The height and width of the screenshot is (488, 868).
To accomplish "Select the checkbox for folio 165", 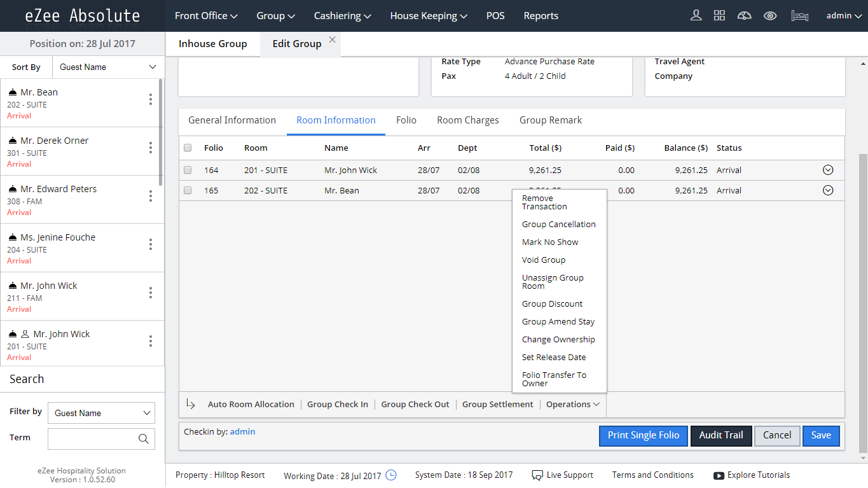I will click(x=188, y=190).
